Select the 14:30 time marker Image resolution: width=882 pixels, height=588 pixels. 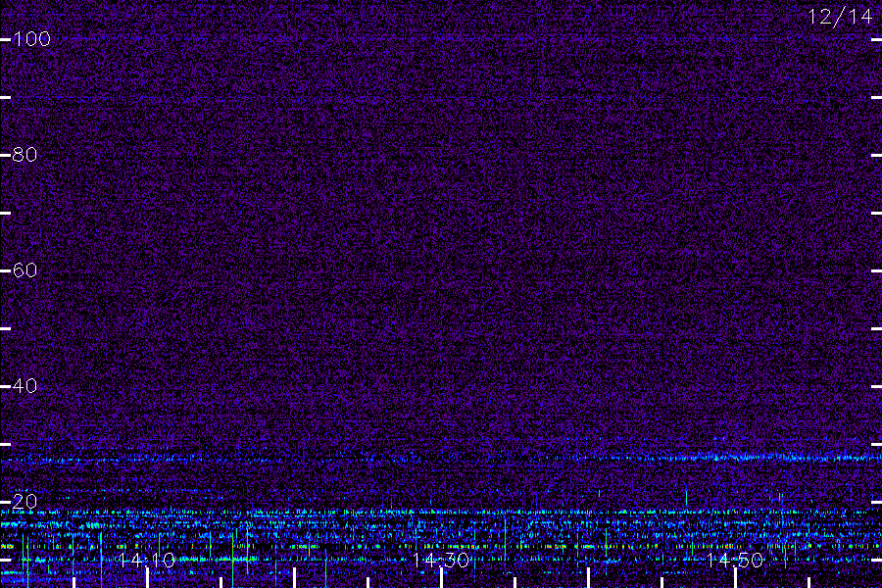click(x=440, y=560)
